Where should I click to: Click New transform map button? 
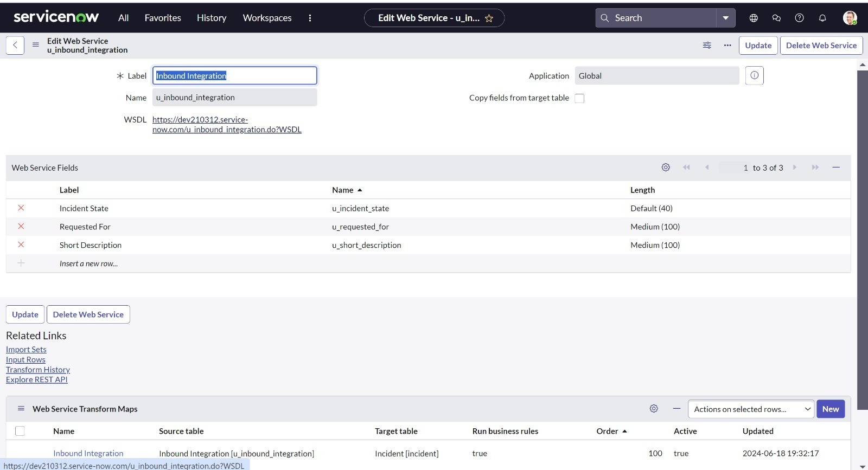pyautogui.click(x=831, y=409)
